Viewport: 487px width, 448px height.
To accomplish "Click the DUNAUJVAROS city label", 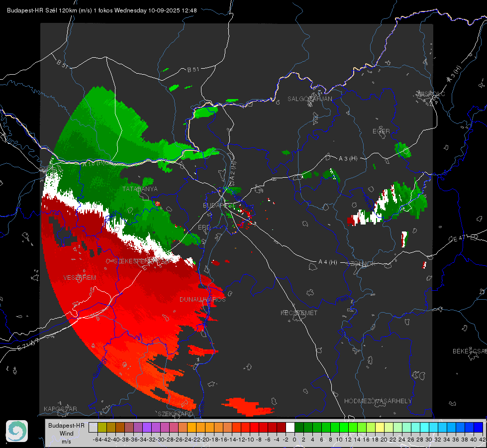I will [202, 299].
